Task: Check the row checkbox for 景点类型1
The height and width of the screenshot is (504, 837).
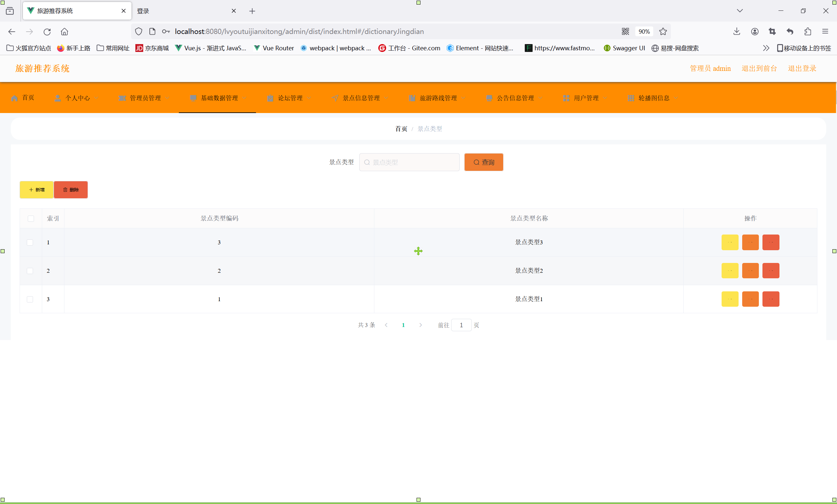Action: point(30,299)
